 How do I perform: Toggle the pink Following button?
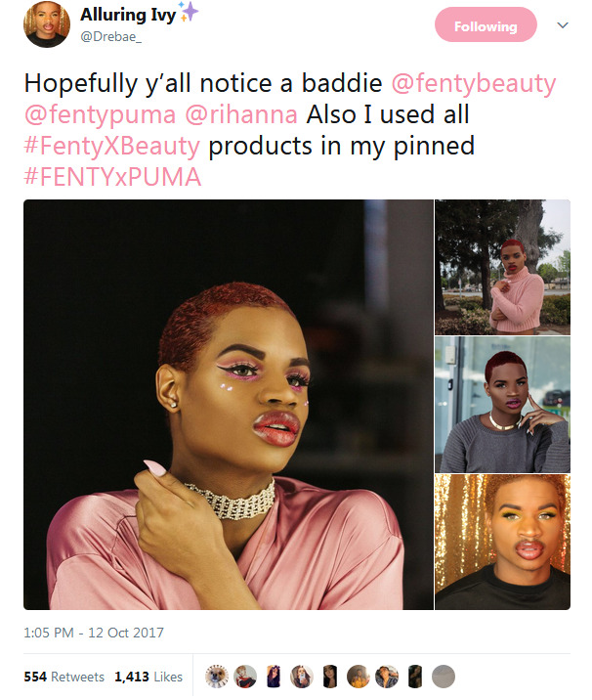tap(486, 25)
